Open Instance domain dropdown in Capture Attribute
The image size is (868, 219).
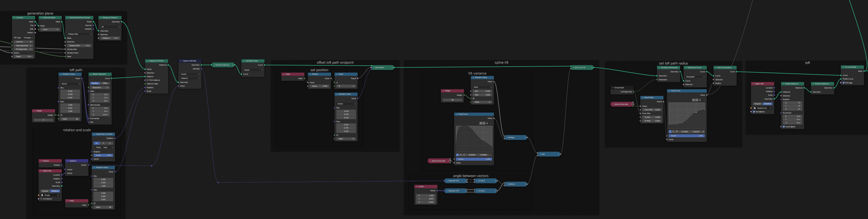click(x=190, y=78)
